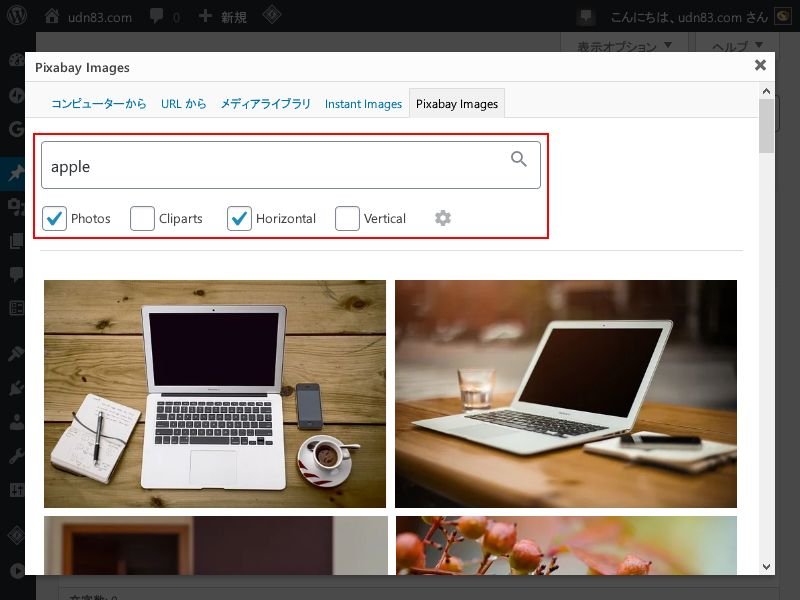This screenshot has width=800, height=600.
Task: Open the Site Kit G icon in the sidebar
Action: (16, 129)
